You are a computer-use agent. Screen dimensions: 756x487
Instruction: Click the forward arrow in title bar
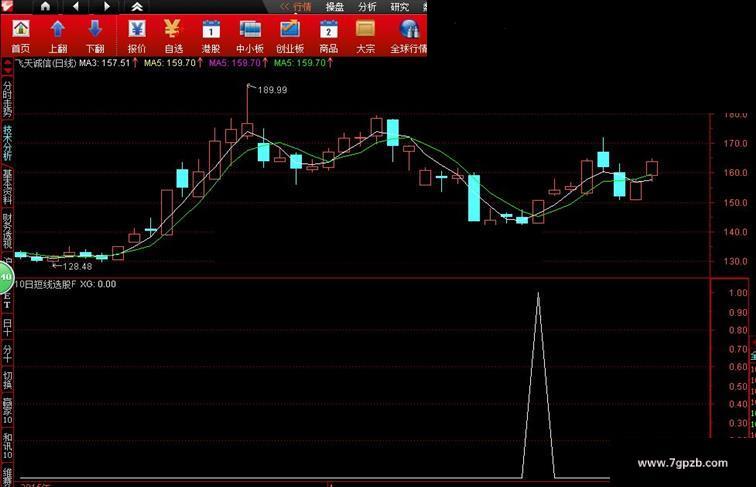point(107,6)
